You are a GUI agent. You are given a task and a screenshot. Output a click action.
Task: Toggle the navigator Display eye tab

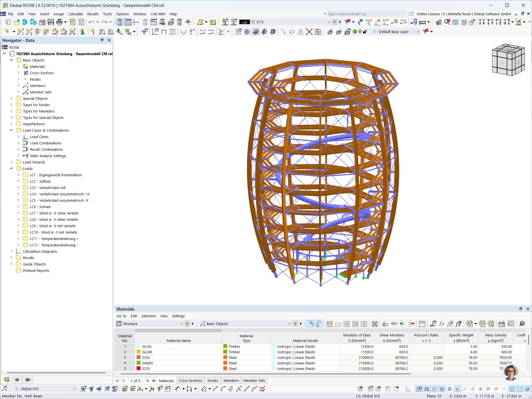[x=17, y=380]
